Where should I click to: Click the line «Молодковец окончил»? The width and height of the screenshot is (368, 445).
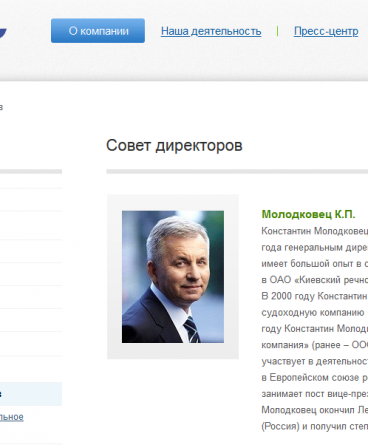coord(315,410)
